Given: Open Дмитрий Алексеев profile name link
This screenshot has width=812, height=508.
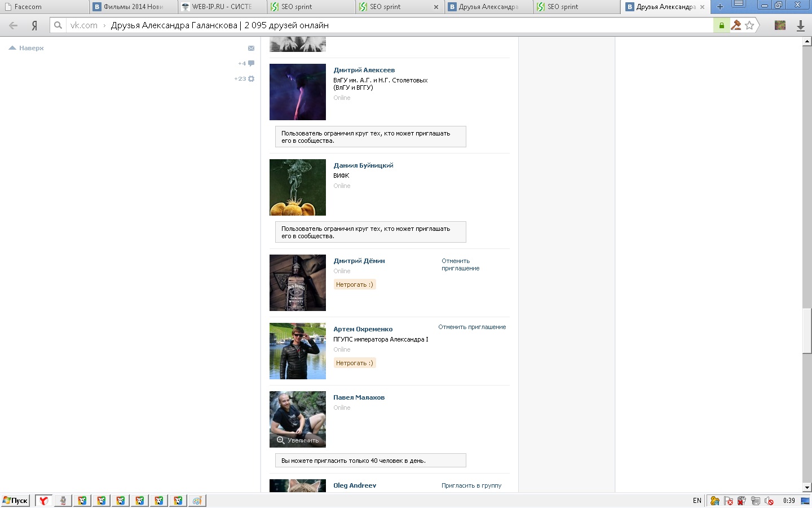Looking at the screenshot, I should pos(364,70).
